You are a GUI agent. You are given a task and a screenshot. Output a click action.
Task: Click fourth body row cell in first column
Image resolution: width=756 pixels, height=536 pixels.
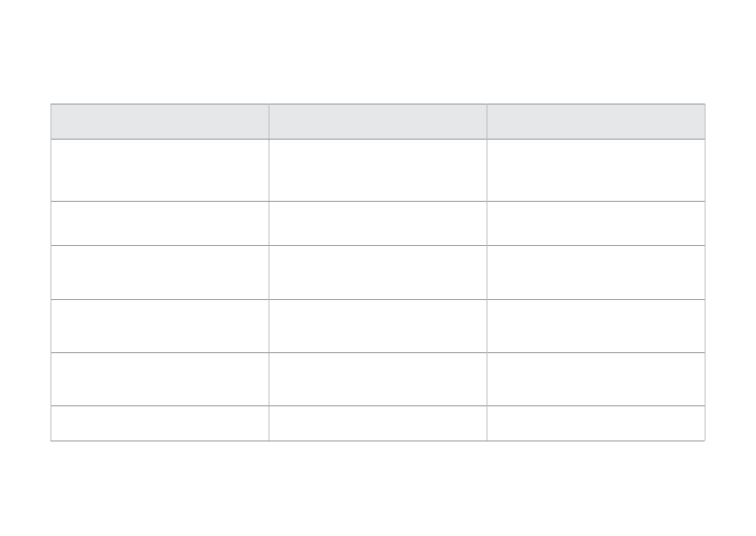159,326
